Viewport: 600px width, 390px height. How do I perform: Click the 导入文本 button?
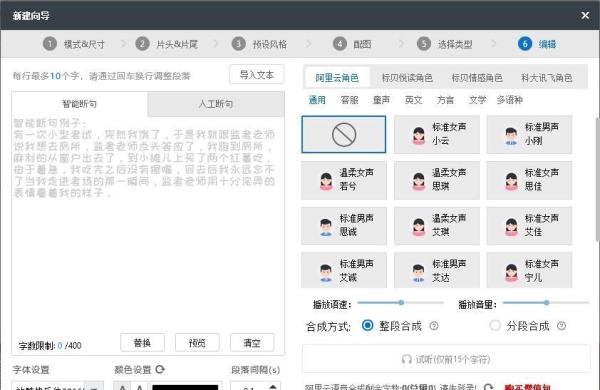pos(257,74)
